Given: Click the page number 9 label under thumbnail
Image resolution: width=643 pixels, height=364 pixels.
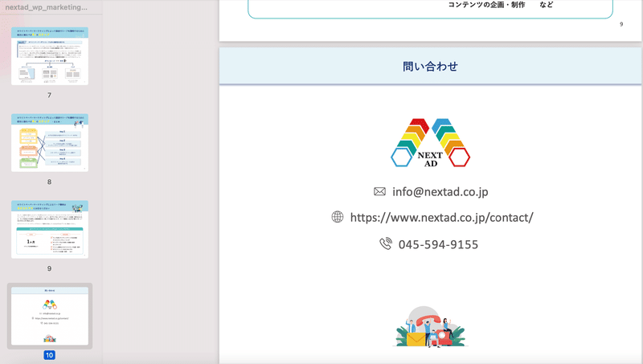Looking at the screenshot, I should (x=49, y=268).
